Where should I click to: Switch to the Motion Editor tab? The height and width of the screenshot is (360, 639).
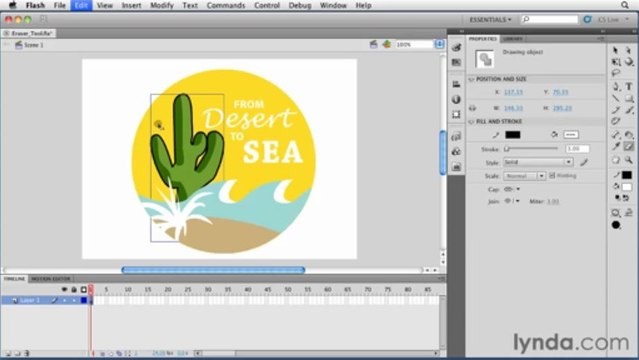51,279
